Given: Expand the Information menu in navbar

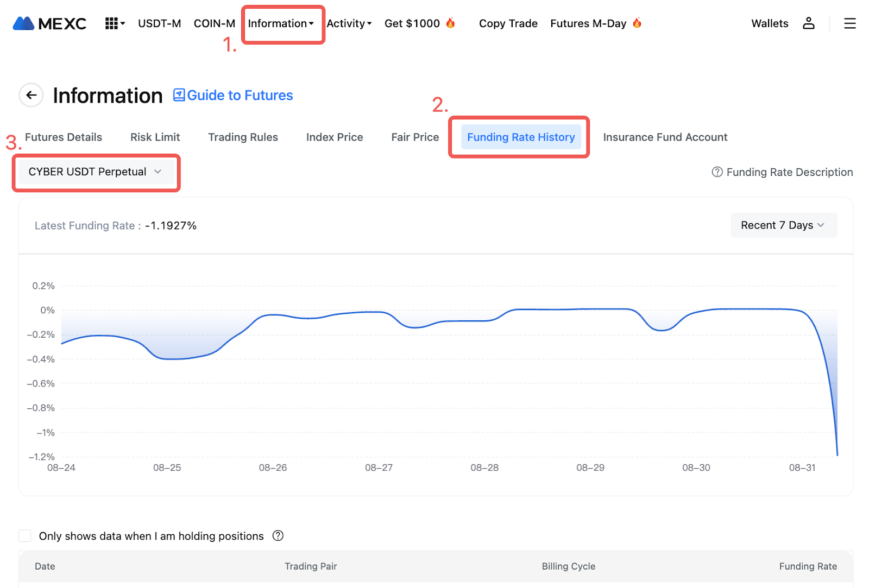Looking at the screenshot, I should coord(281,23).
